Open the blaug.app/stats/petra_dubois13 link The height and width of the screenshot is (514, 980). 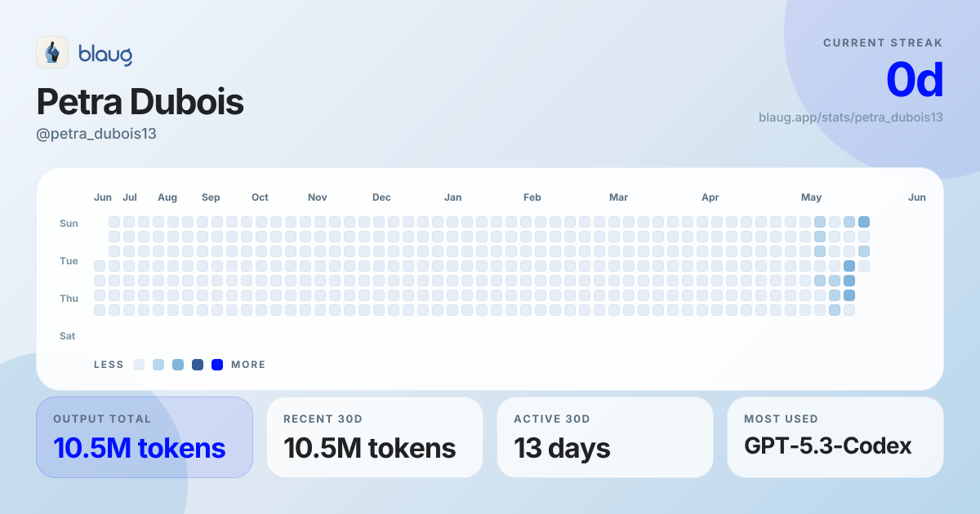[x=851, y=117]
